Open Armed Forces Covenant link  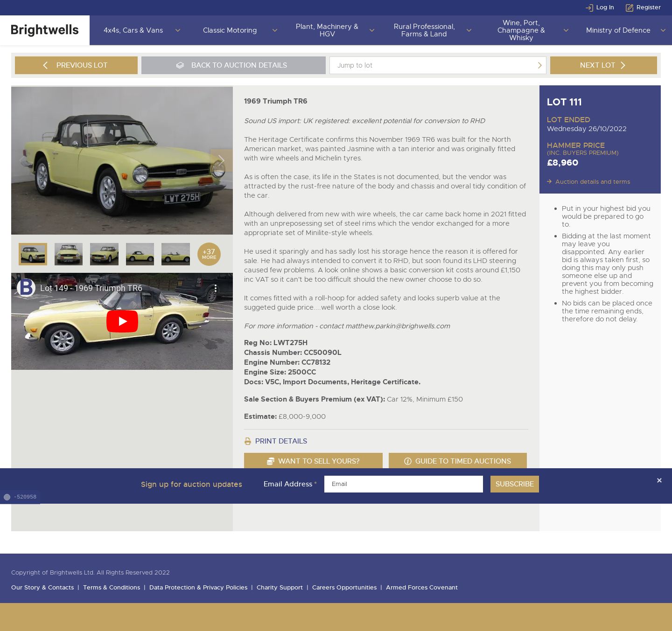coord(422,588)
